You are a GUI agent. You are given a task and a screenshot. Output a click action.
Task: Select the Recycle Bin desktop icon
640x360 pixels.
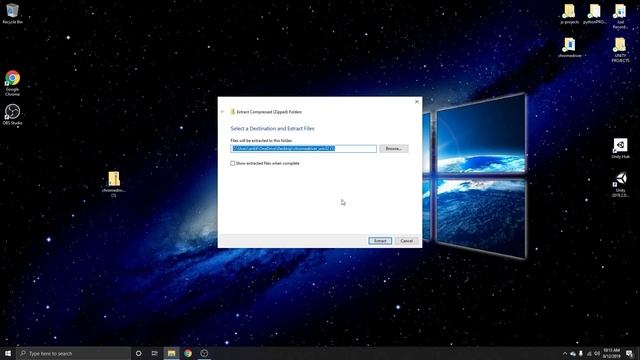12,13
